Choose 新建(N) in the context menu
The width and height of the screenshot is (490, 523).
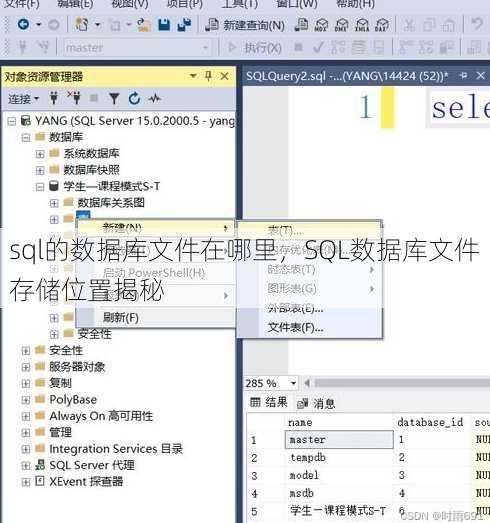coord(155,228)
